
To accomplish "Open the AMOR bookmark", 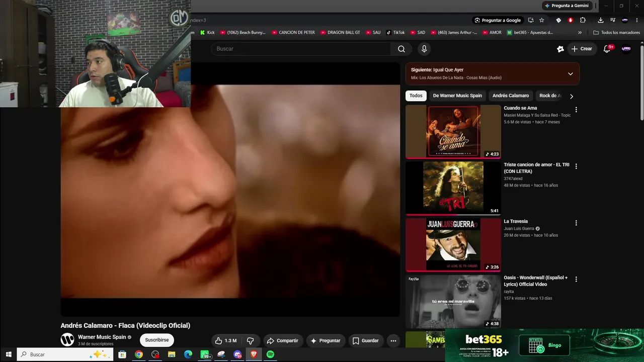I will (x=492, y=33).
